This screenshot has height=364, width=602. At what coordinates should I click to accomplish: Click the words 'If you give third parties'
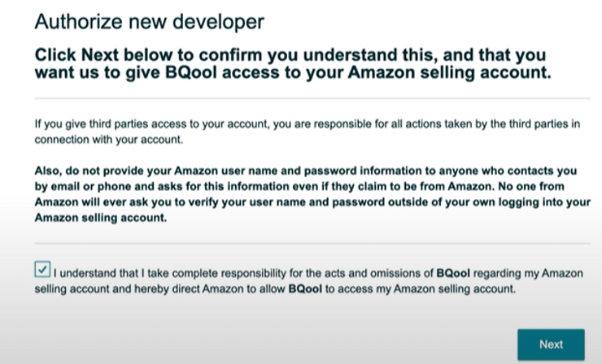[x=91, y=124]
